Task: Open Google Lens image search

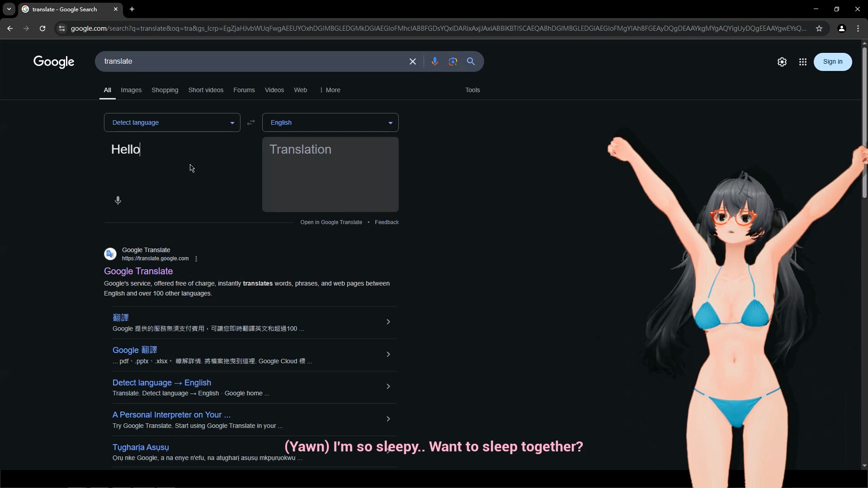Action: (453, 61)
